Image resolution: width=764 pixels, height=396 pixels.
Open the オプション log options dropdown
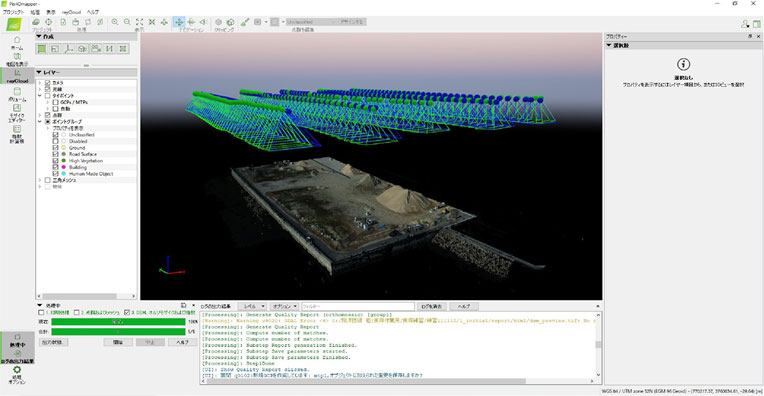tap(284, 306)
